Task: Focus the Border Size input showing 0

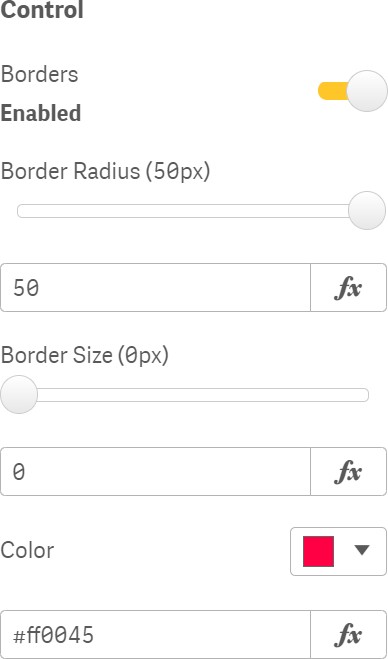Action: [156, 472]
